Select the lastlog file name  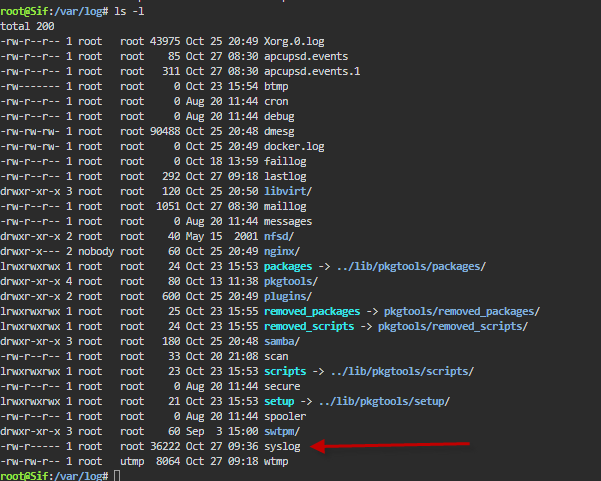(x=285, y=176)
